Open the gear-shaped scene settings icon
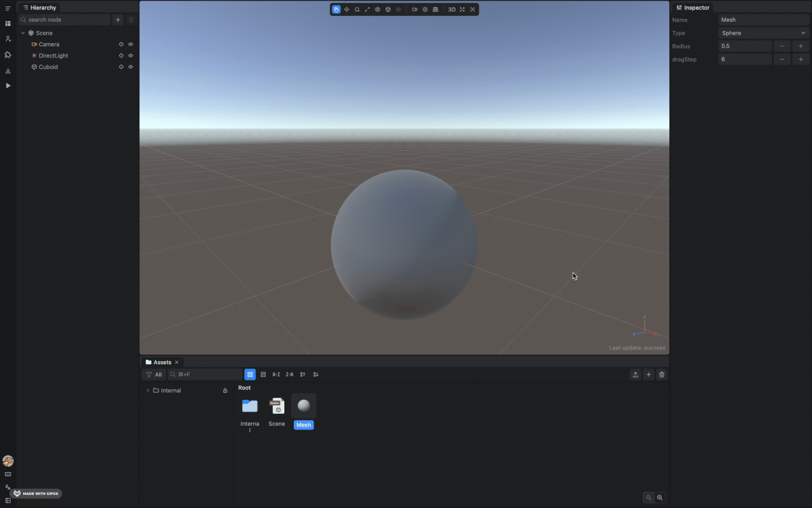812x508 pixels. pyautogui.click(x=425, y=9)
